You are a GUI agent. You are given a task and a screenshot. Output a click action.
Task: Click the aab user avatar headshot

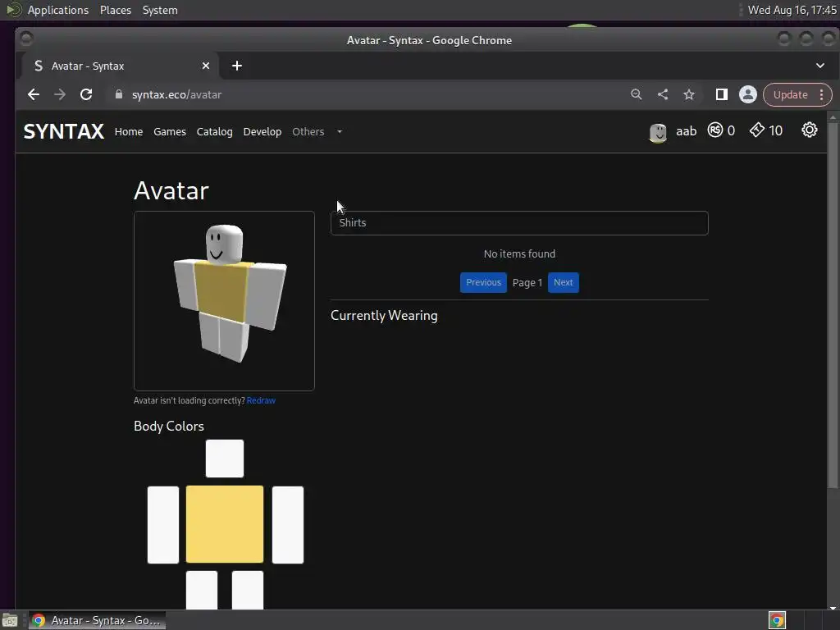point(658,132)
